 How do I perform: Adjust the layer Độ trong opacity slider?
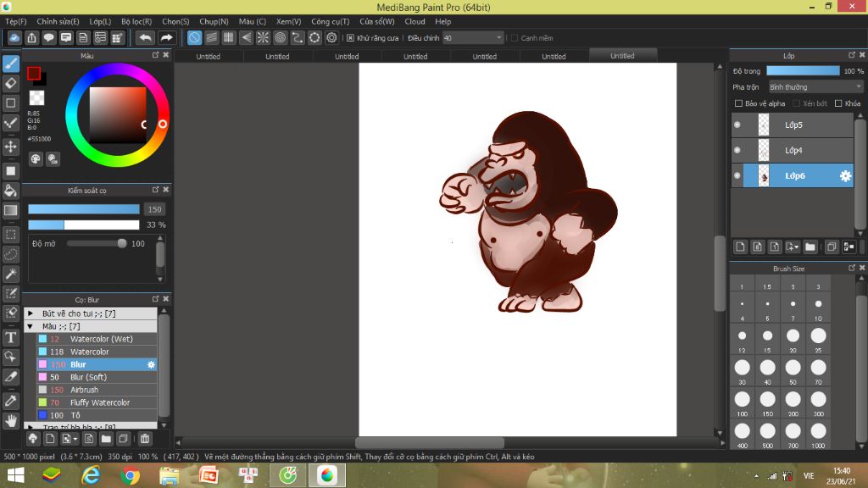click(x=803, y=71)
